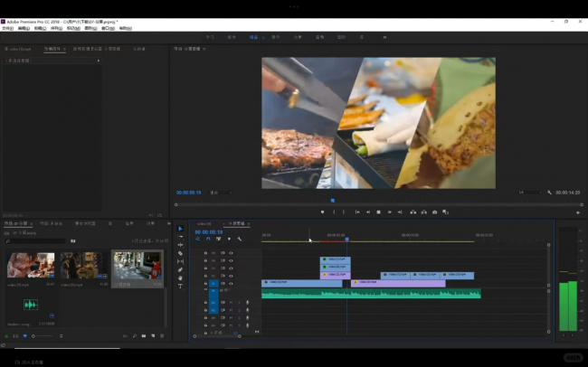Screen dimensions: 588x367
Task: Open the 编辑 menu in menu bar
Action: pyautogui.click(x=24, y=29)
